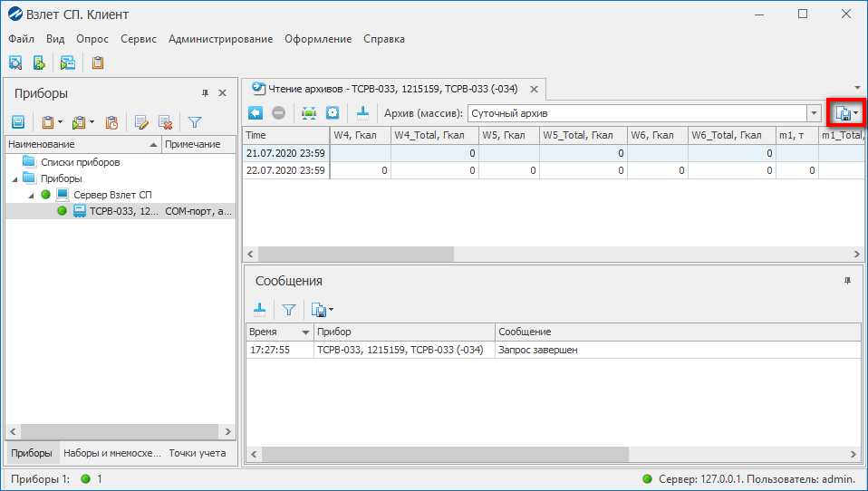Image resolution: width=868 pixels, height=491 pixels.
Task: Click the Сообщение column header
Action: click(678, 332)
